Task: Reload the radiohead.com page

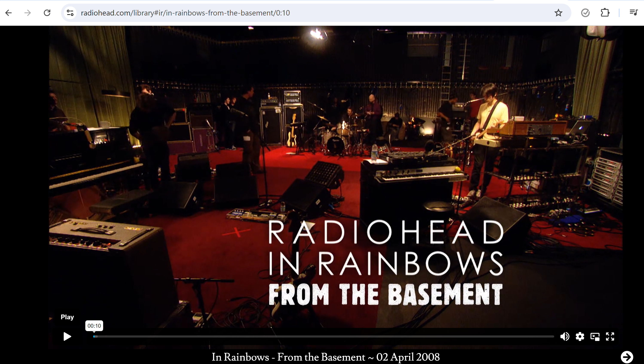Action: click(47, 13)
